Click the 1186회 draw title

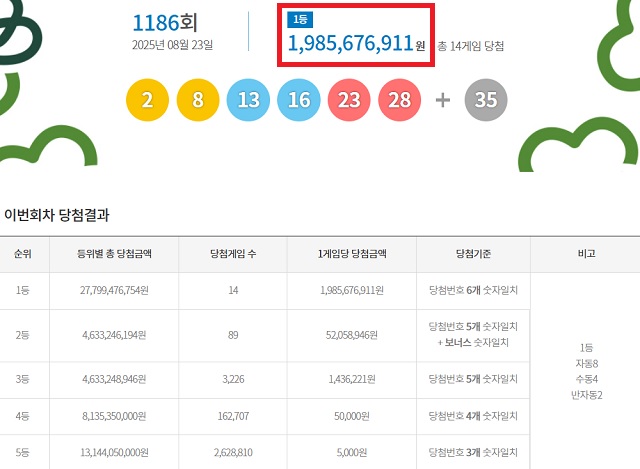pos(170,22)
